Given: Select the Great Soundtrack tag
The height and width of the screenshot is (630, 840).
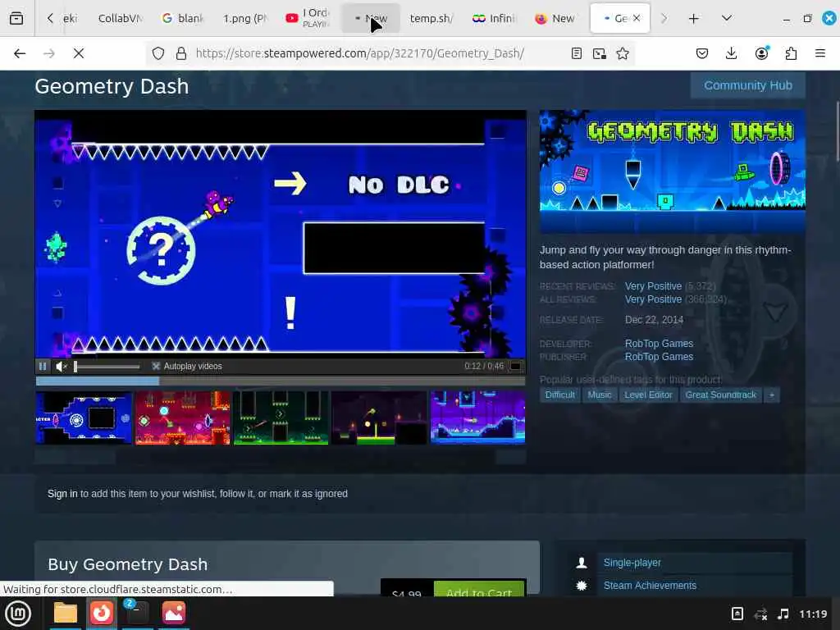Looking at the screenshot, I should pos(720,395).
